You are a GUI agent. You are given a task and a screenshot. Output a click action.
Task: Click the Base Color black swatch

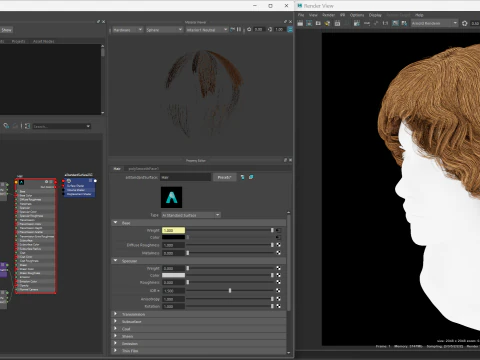(173, 237)
